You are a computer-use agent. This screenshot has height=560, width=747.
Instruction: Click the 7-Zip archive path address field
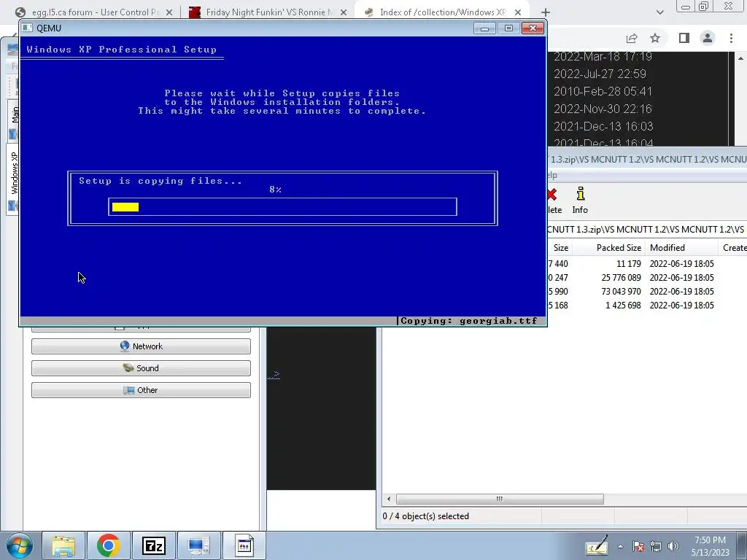pos(647,229)
